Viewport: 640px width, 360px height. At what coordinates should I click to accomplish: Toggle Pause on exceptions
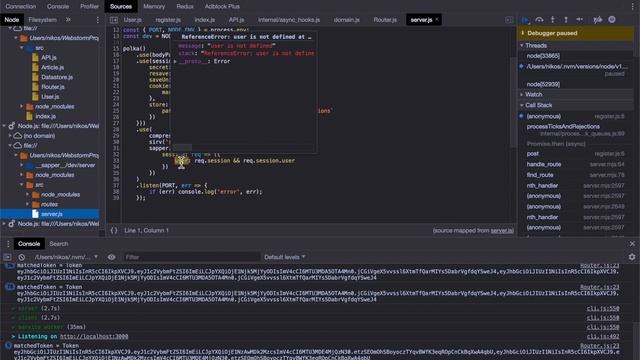coord(612,20)
